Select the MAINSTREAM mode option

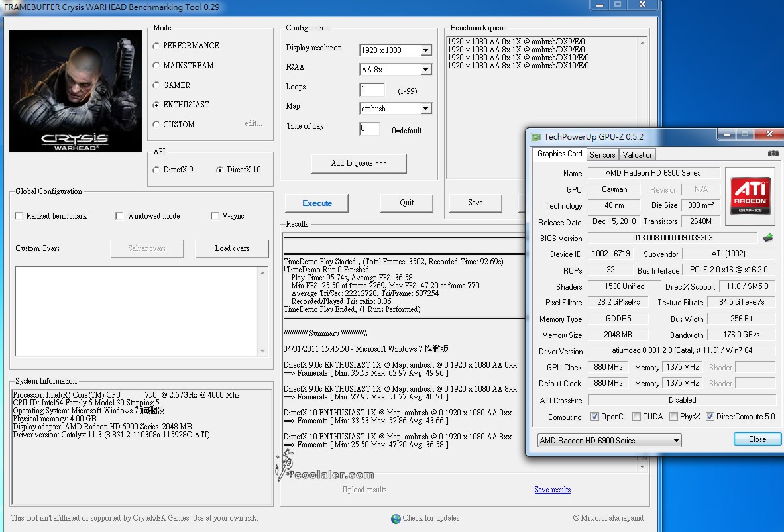coord(156,66)
